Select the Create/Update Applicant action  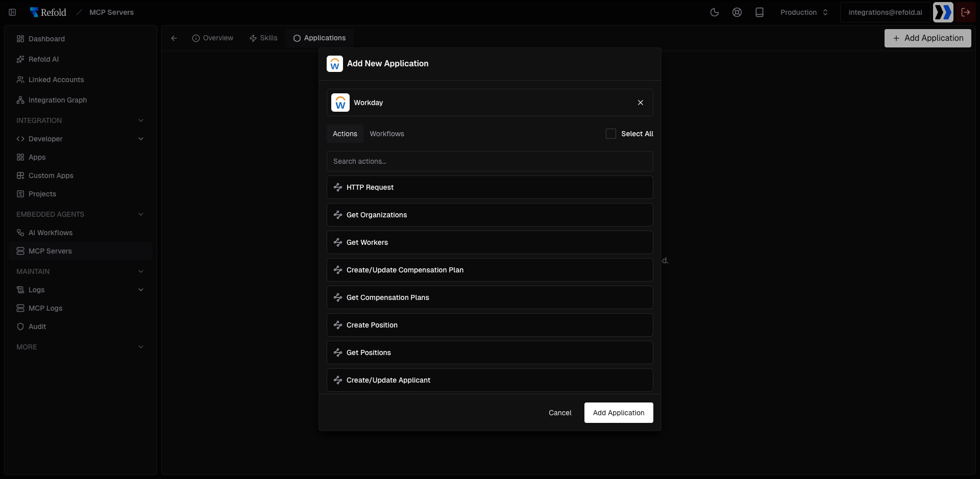[x=490, y=380]
